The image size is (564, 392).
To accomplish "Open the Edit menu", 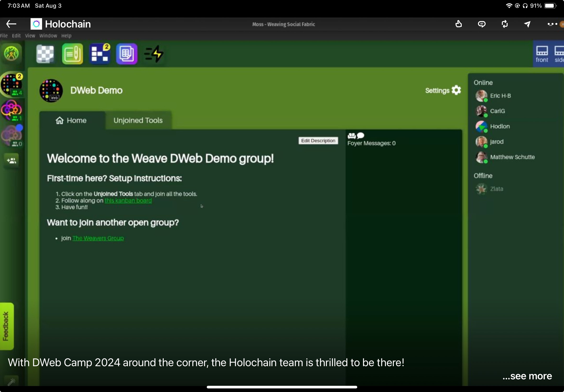I will coord(16,36).
